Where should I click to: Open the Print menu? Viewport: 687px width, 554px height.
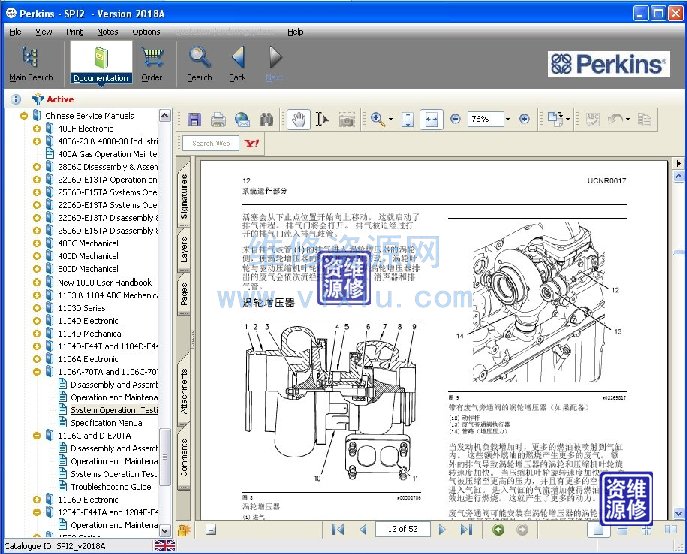[x=74, y=32]
